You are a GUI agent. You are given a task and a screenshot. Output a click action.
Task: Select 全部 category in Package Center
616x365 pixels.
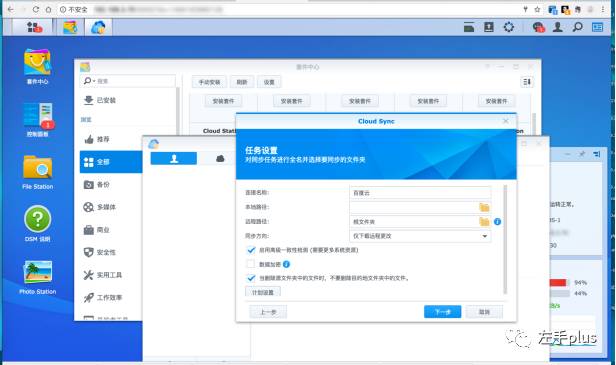point(111,162)
